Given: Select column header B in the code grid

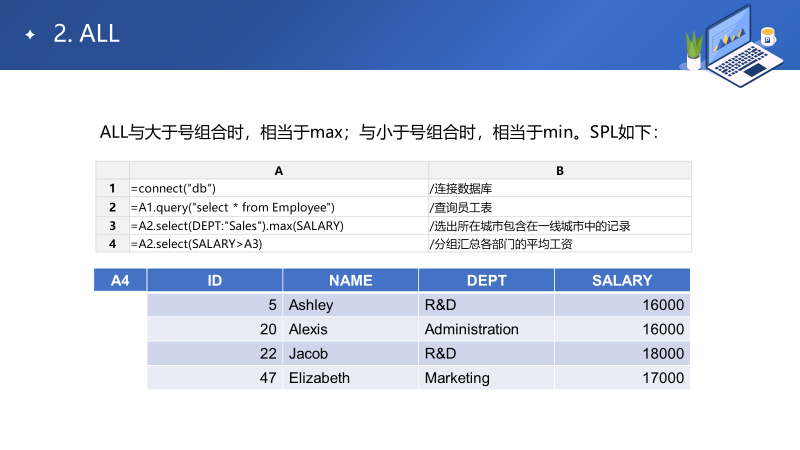Looking at the screenshot, I should pyautogui.click(x=560, y=171).
